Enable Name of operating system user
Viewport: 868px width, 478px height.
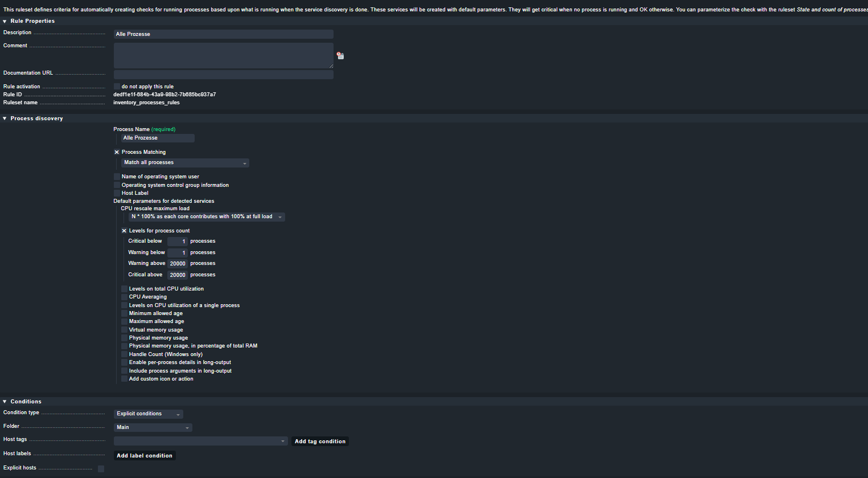[117, 177]
